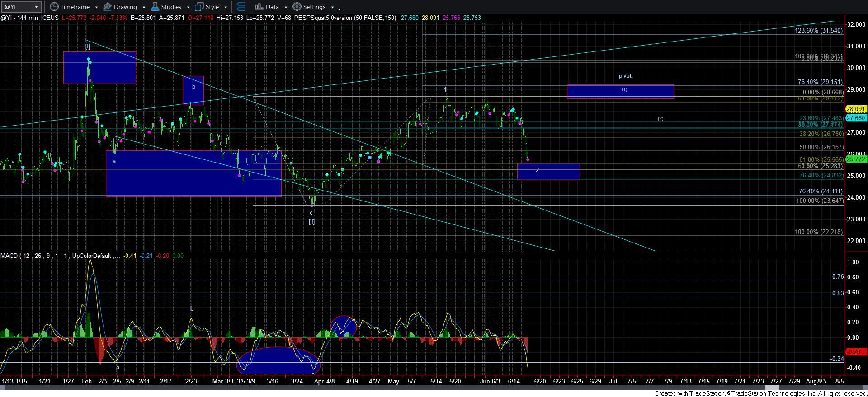868x397 pixels.
Task: Select the blue rectangle under label [i]
Action: 99,68
